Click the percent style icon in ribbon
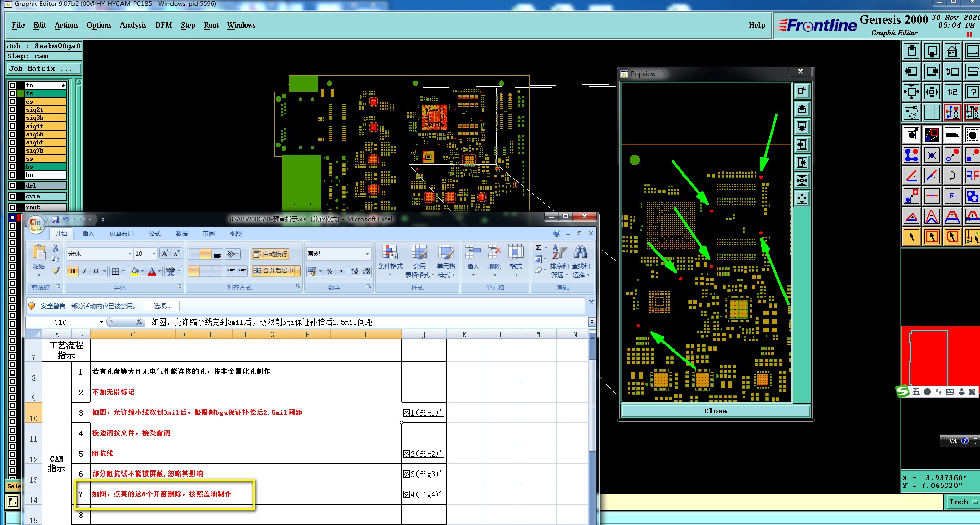 pos(329,271)
